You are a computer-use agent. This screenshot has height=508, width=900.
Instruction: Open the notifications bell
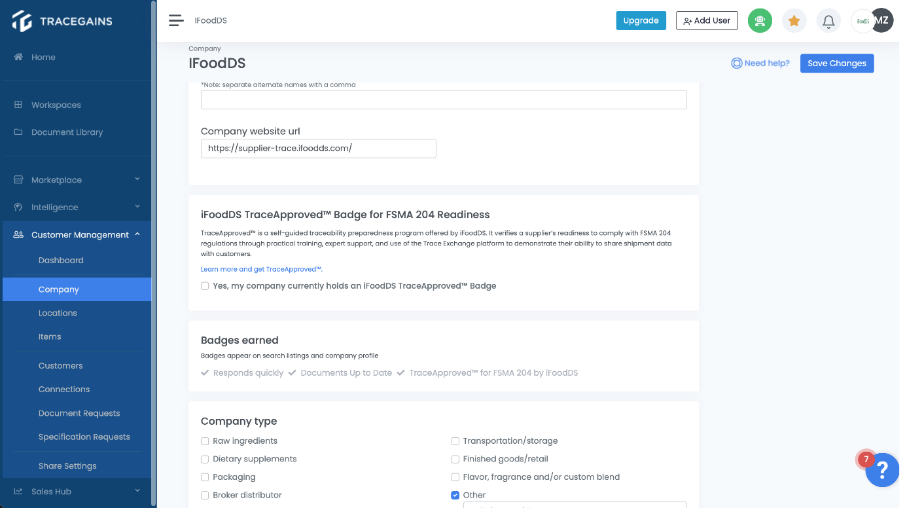pyautogui.click(x=828, y=20)
